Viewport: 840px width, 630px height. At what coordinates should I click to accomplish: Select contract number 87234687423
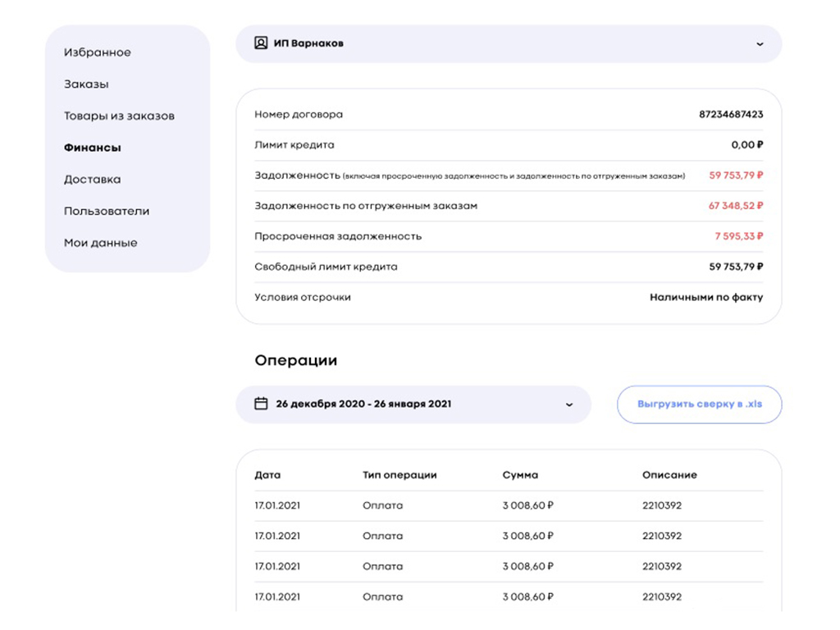731,115
